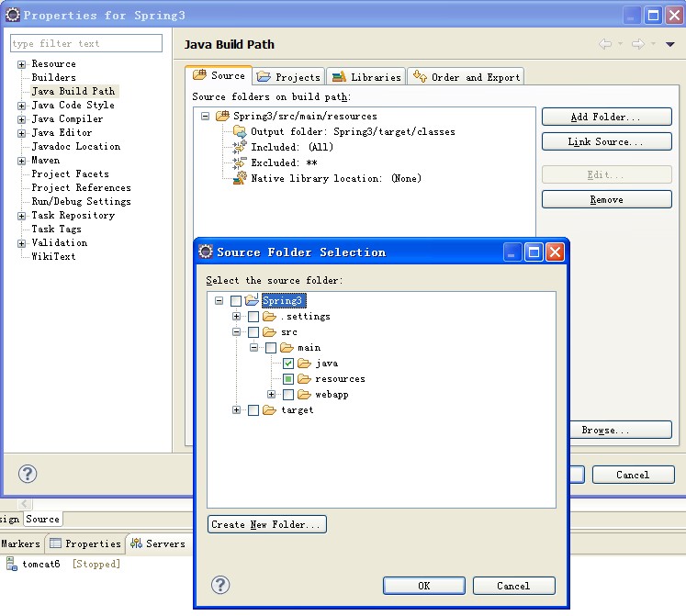This screenshot has width=686, height=616.
Task: Switch to the Source editor tab at bottom
Action: click(42, 519)
